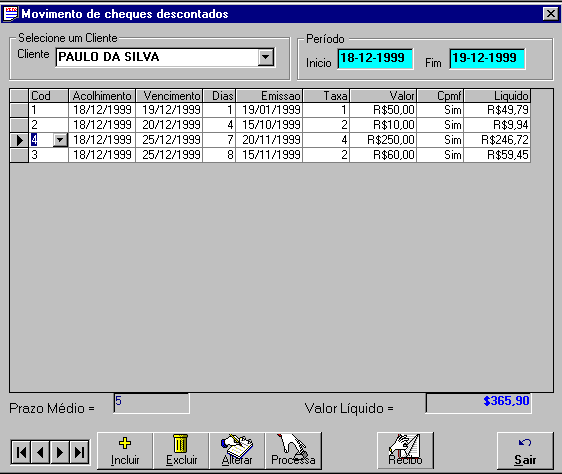562x474 pixels.
Task: Go to first record navigation arrow
Action: click(21, 452)
